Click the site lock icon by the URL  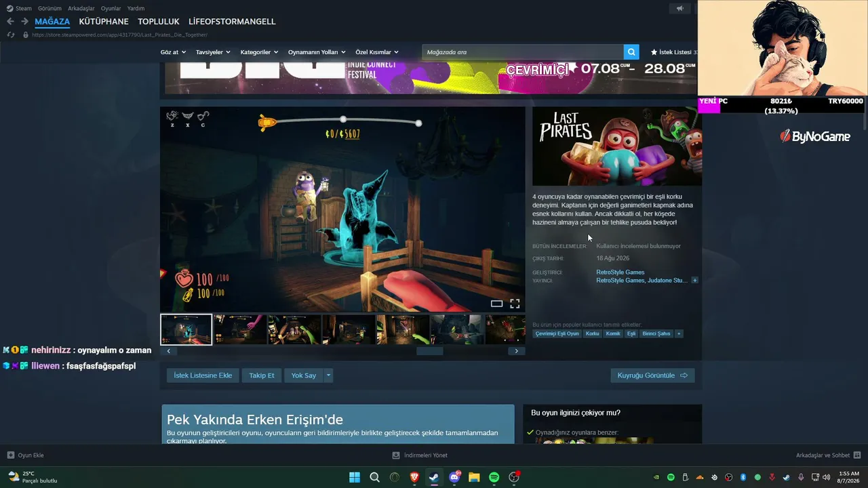click(25, 35)
